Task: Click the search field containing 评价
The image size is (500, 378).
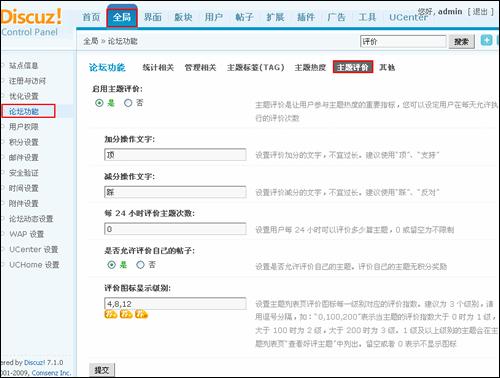Action: tap(403, 42)
